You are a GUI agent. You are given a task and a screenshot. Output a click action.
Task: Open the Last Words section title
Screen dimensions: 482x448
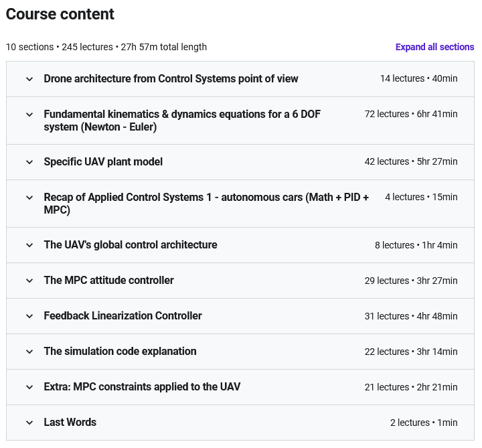70,422
